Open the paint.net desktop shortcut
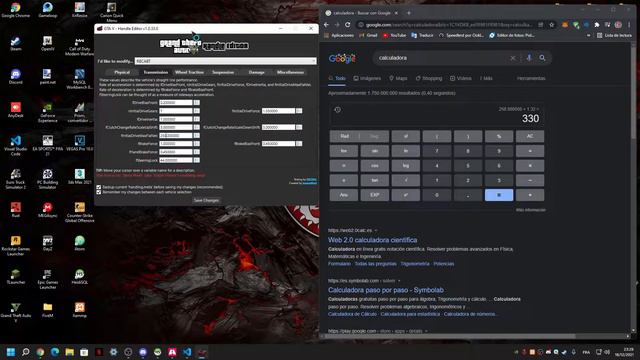 [47, 76]
